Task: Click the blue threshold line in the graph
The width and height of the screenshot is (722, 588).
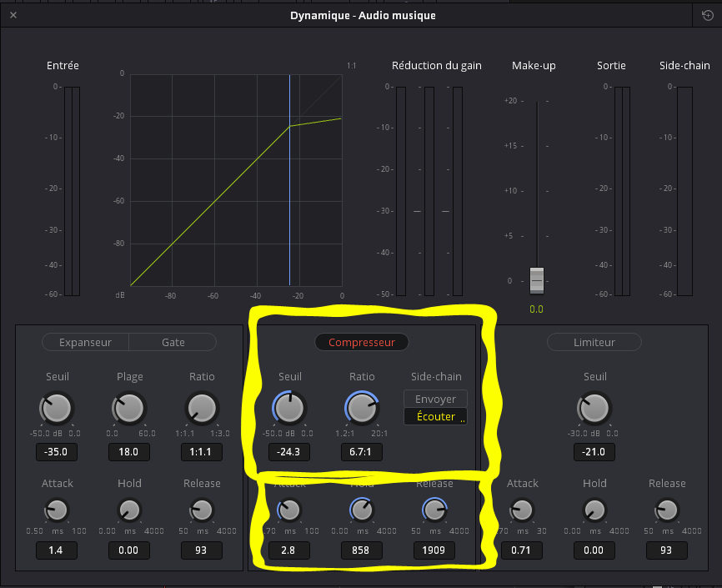Action: [289, 180]
